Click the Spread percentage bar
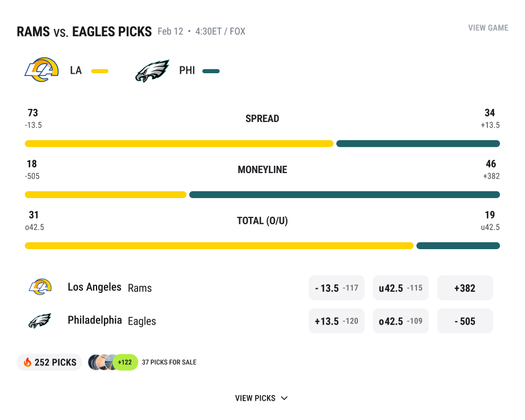This screenshot has width=525, height=420. (262, 144)
